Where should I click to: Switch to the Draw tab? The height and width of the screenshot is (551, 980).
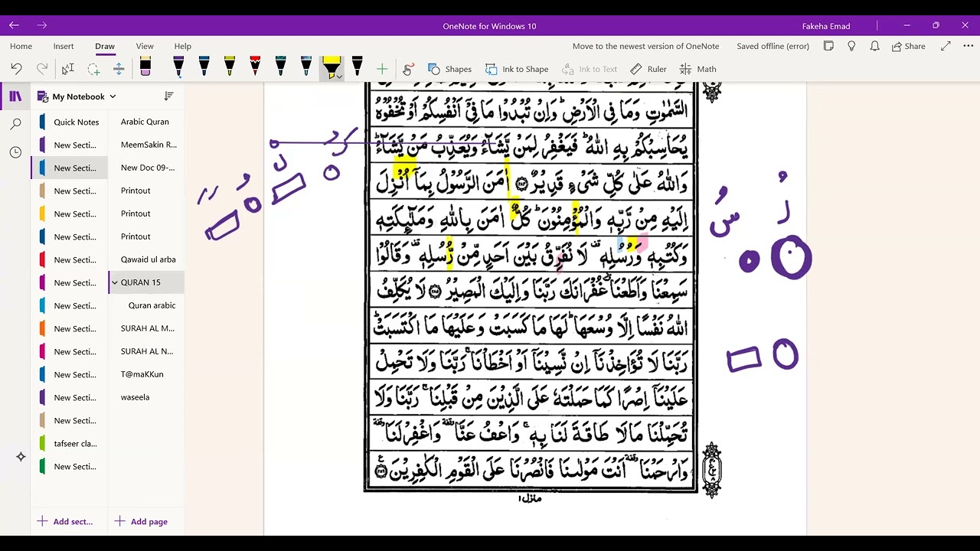(x=105, y=46)
